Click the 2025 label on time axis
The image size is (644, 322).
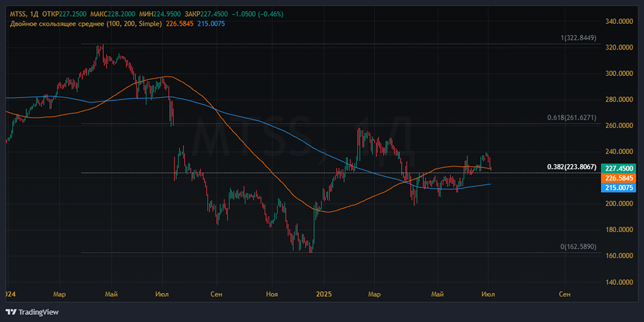[323, 294]
